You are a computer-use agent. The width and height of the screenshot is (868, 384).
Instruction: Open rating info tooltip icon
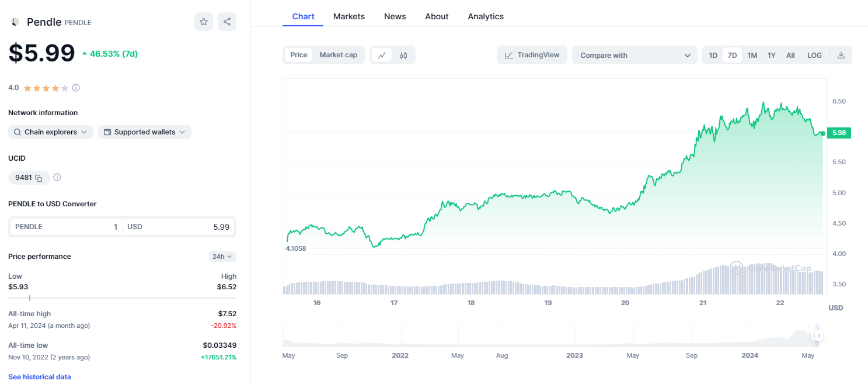click(x=76, y=88)
